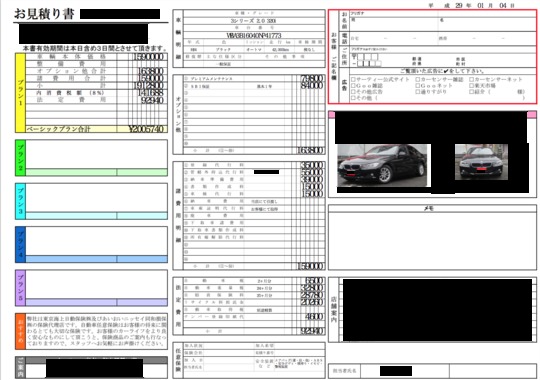This screenshot has width=540, height=380.
Task: Mark the その他広告 checkbox
Action: (353, 92)
